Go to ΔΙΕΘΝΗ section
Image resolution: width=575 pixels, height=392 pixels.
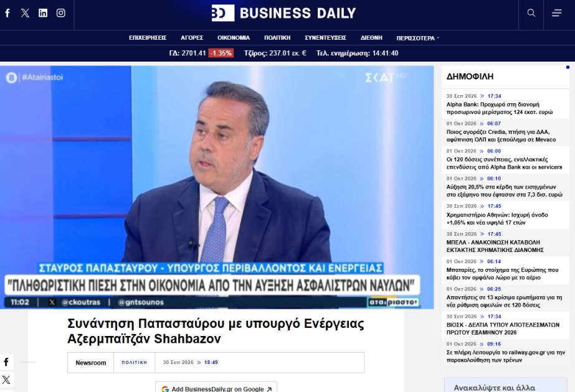[371, 38]
